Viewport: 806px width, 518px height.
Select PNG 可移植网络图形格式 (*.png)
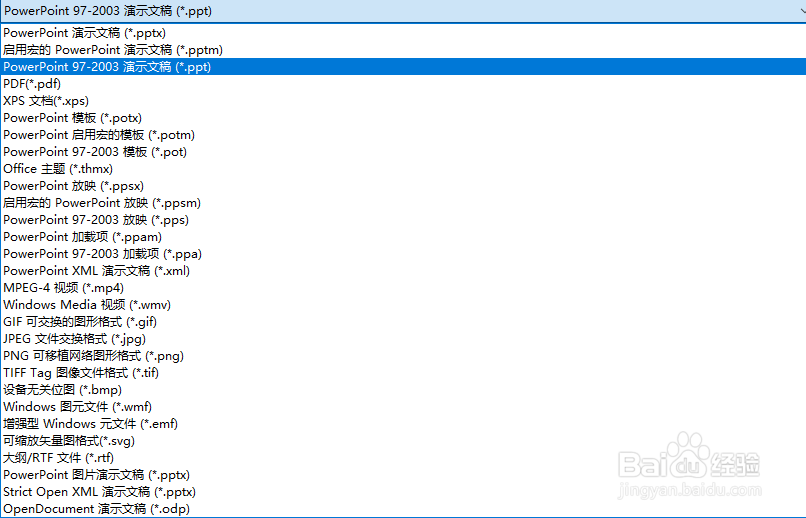[403, 356]
